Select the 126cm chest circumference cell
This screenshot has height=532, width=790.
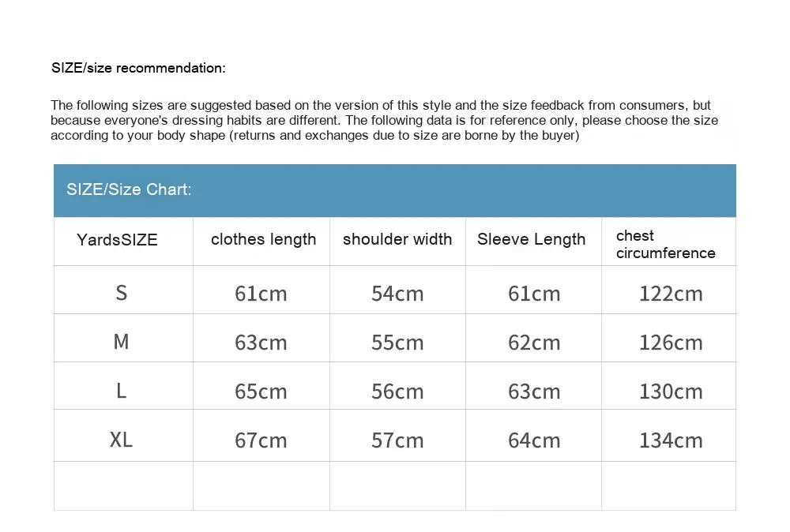671,343
